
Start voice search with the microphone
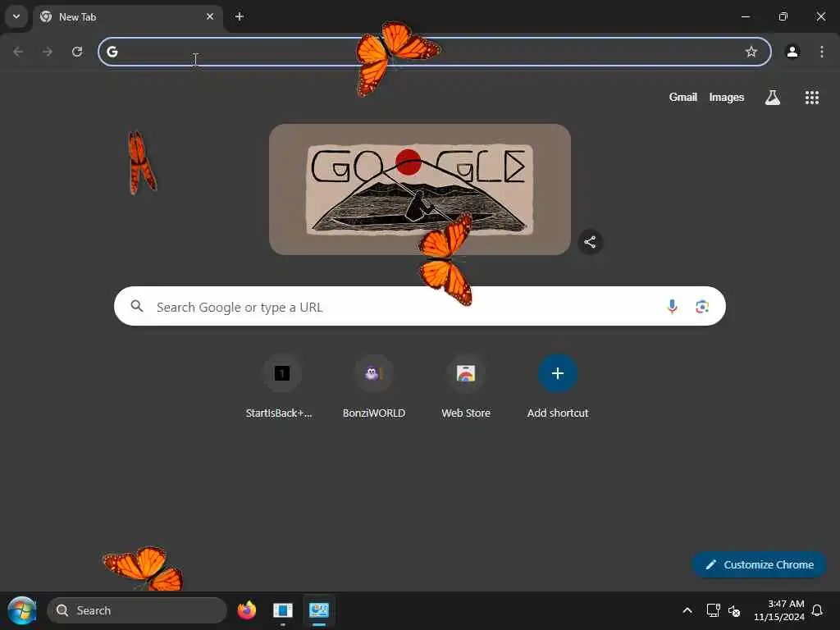pos(672,307)
